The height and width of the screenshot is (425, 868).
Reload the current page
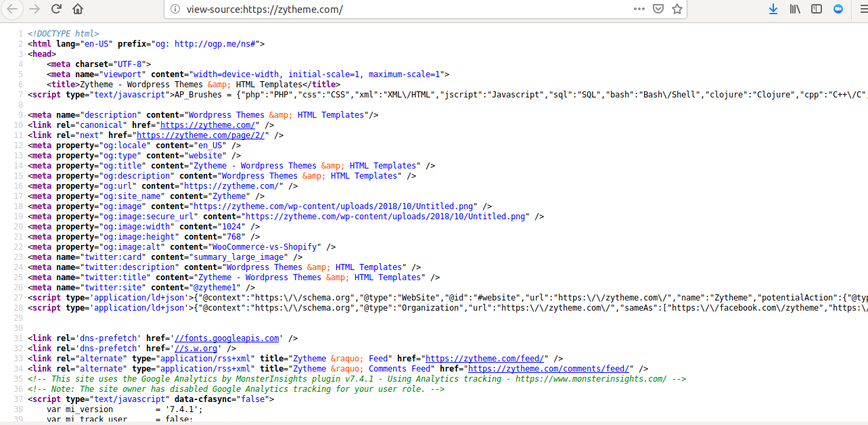click(56, 9)
